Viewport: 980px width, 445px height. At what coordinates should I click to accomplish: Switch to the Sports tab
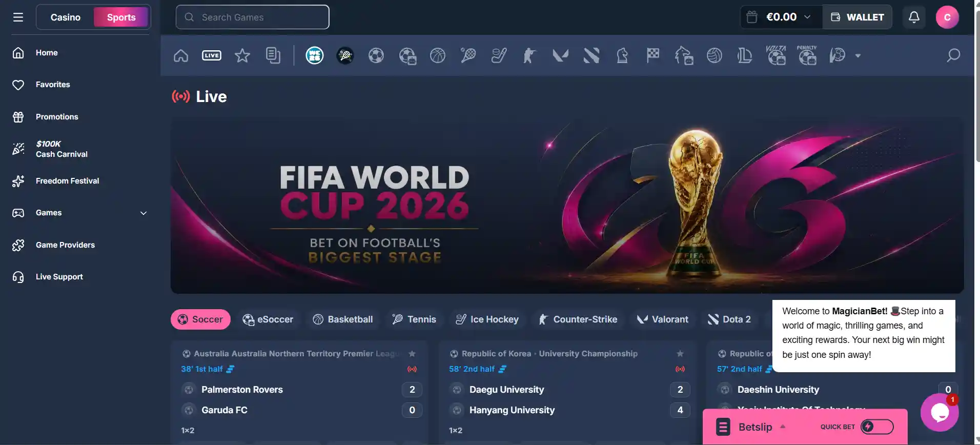(x=121, y=17)
